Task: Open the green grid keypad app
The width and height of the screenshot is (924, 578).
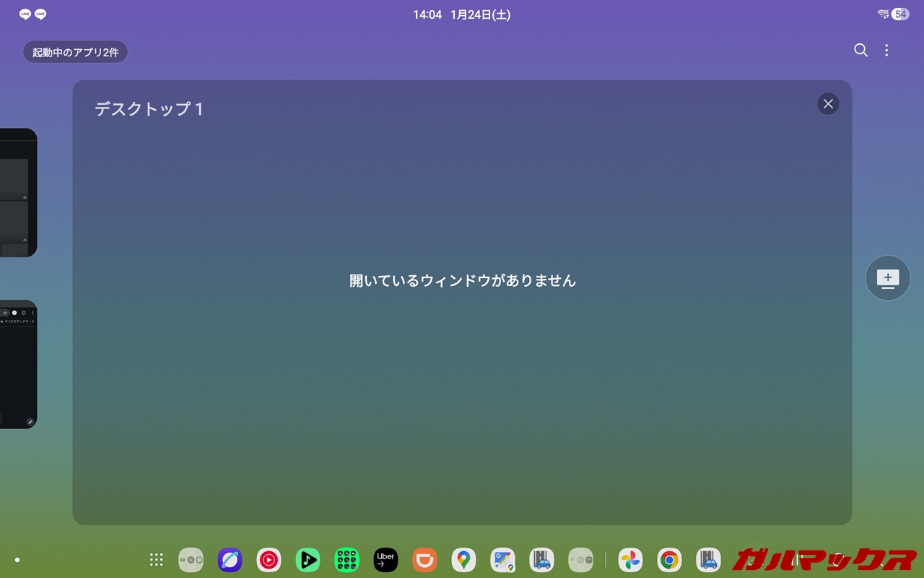Action: click(x=346, y=560)
